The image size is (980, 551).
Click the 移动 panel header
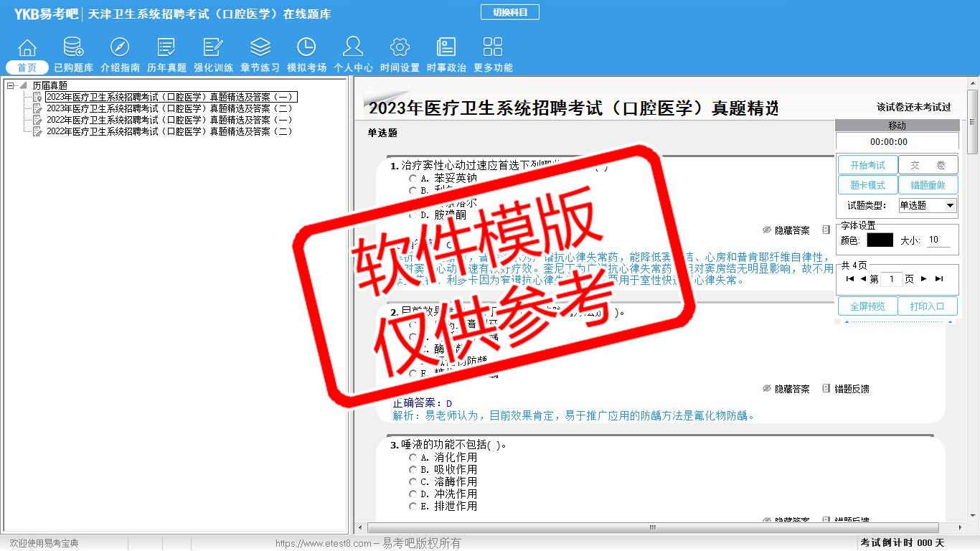pos(897,126)
